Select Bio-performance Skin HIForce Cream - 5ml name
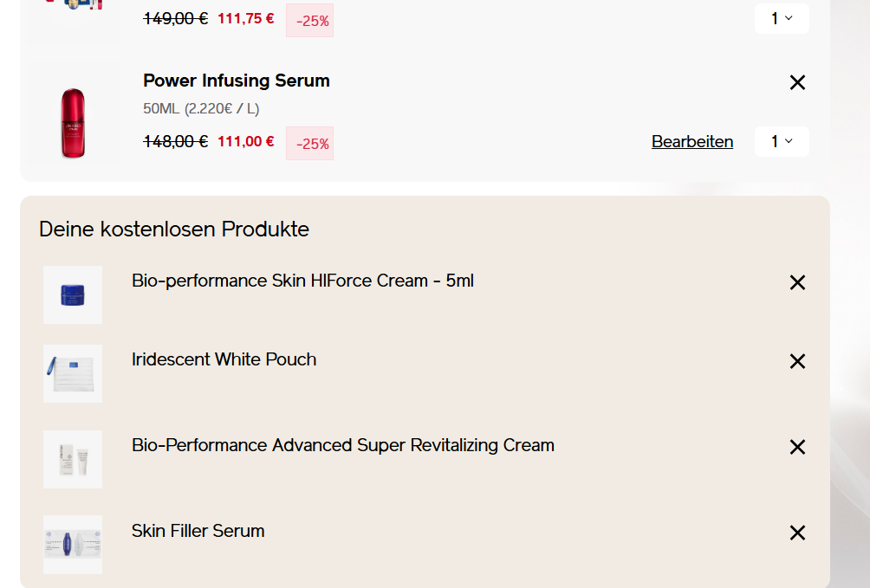The width and height of the screenshot is (870, 588). pyautogui.click(x=302, y=281)
